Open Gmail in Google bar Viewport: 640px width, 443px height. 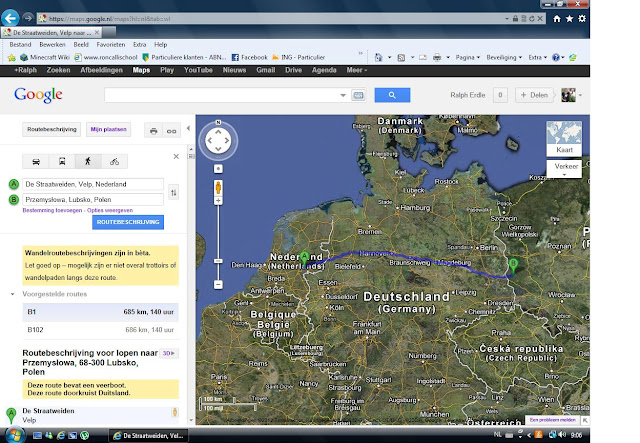265,70
